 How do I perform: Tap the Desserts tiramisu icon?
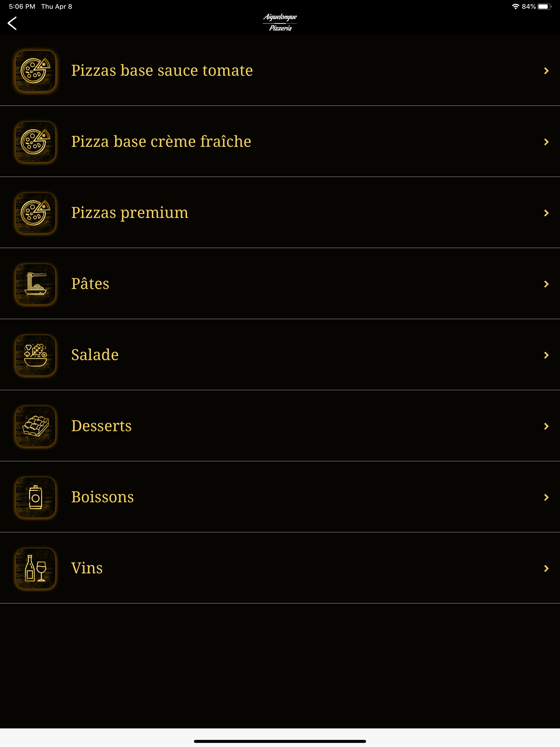pyautogui.click(x=36, y=426)
